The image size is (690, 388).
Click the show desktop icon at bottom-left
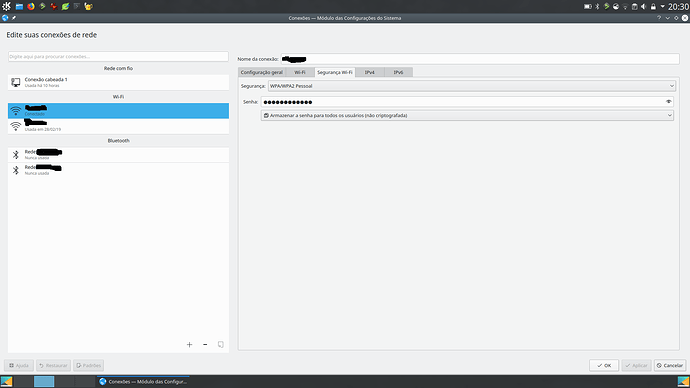tap(7, 381)
